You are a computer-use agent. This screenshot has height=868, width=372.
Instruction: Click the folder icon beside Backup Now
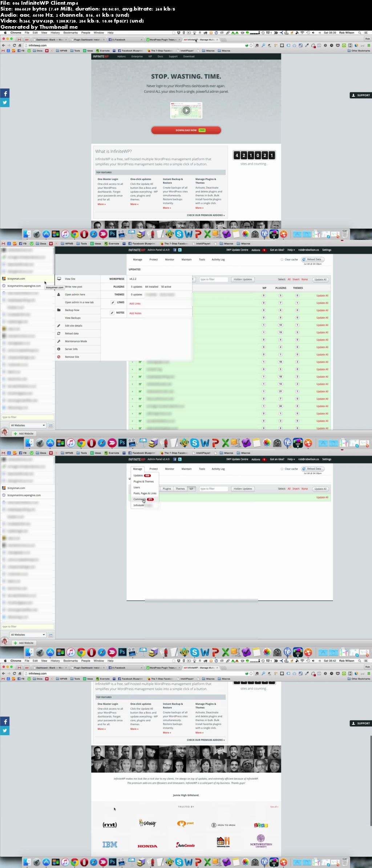[58, 310]
